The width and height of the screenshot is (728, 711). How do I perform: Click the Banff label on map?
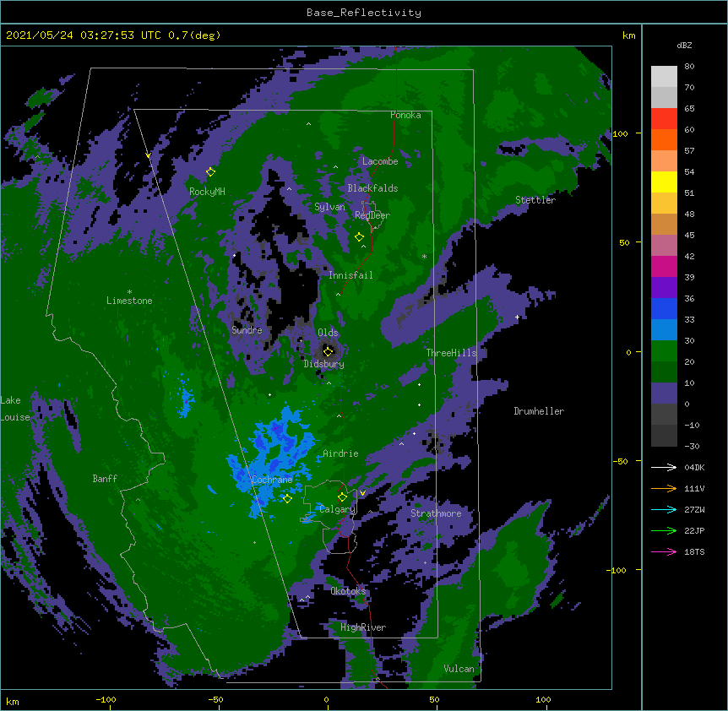105,479
